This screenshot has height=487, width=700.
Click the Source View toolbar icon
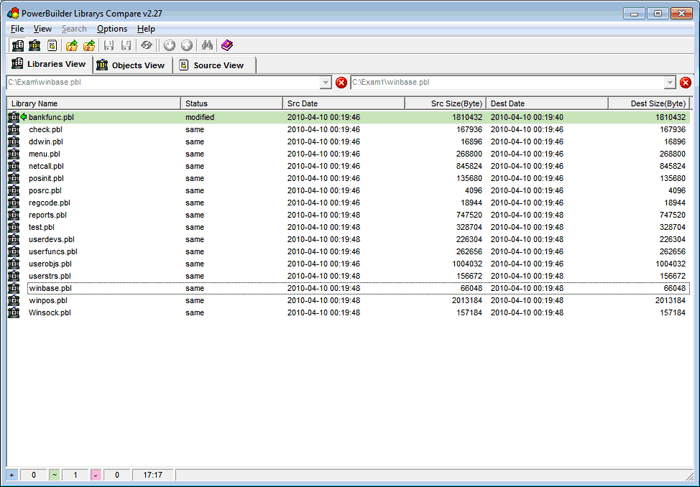(x=52, y=46)
